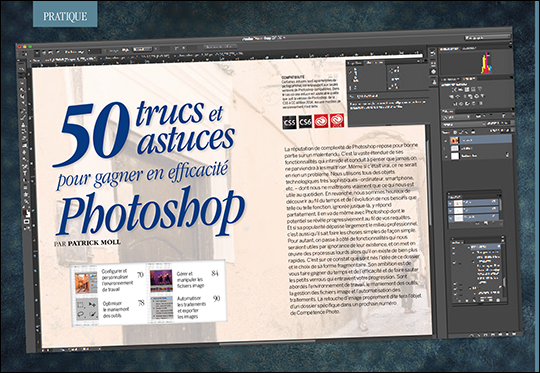Screen dimensions: 540x373
Task: Add a Brightness/Contrast adjustment
Action: coord(454,90)
